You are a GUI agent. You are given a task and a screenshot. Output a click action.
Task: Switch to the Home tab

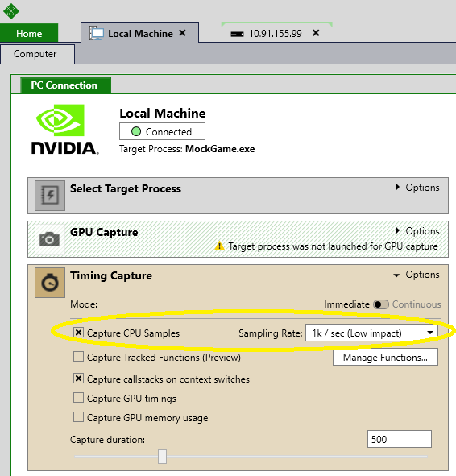tap(29, 33)
